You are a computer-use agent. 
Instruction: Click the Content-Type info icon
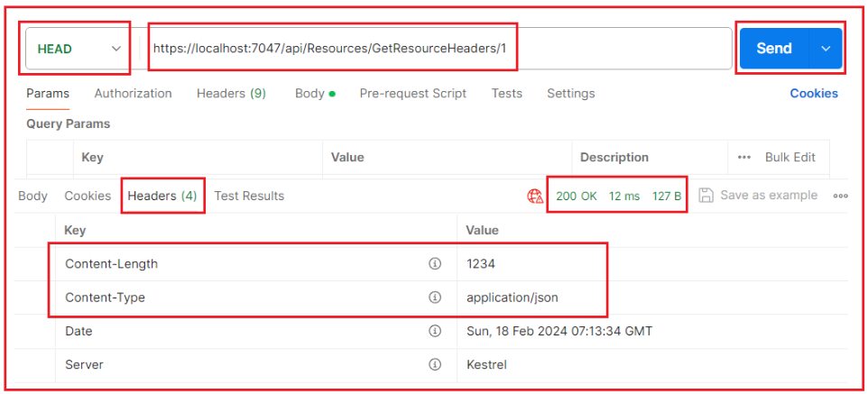(435, 298)
